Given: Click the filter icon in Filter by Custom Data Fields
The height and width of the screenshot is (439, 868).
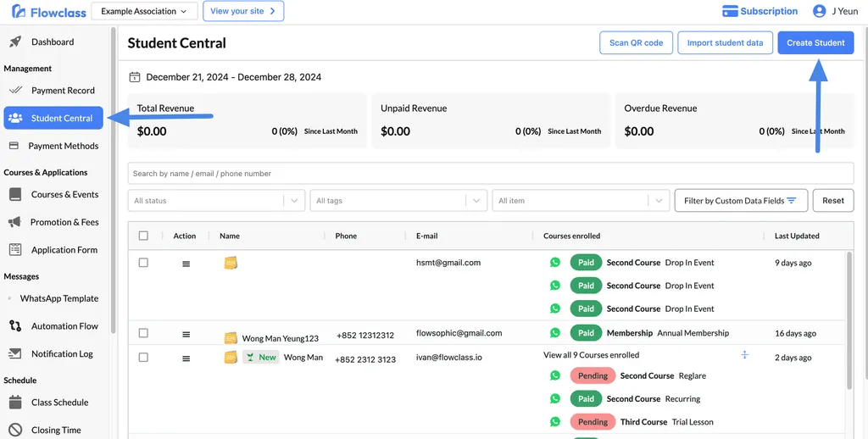Looking at the screenshot, I should click(792, 200).
